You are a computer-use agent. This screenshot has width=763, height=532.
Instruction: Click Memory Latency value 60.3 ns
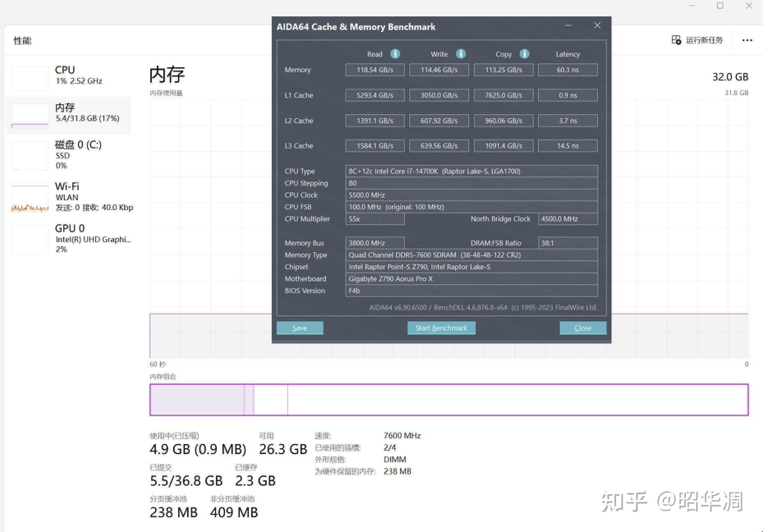(568, 70)
